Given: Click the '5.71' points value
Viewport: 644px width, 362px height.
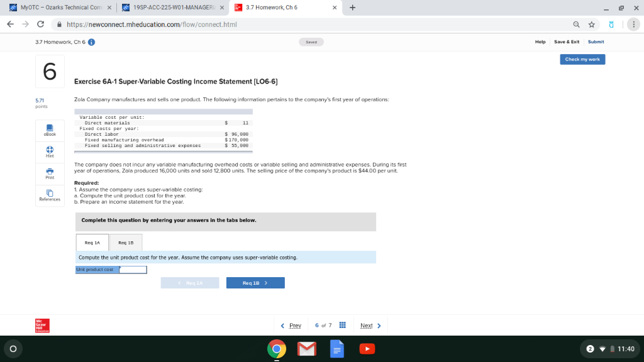Looking at the screenshot, I should coord(40,101).
